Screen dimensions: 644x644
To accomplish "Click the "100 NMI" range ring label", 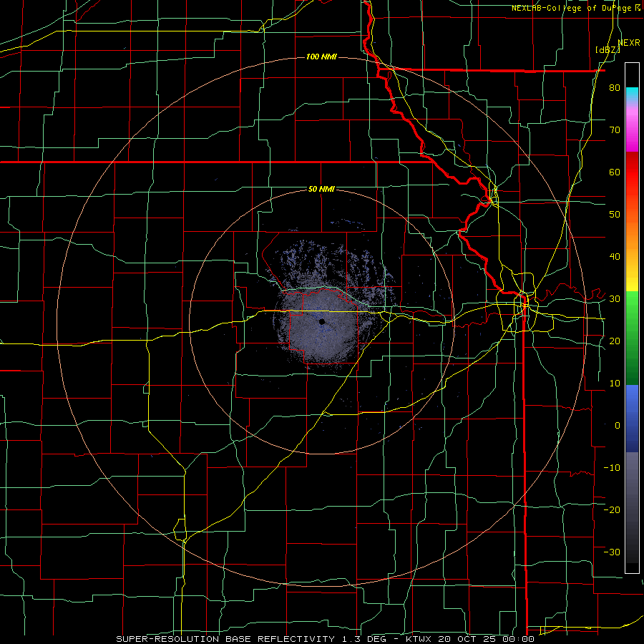I will 321,57.
